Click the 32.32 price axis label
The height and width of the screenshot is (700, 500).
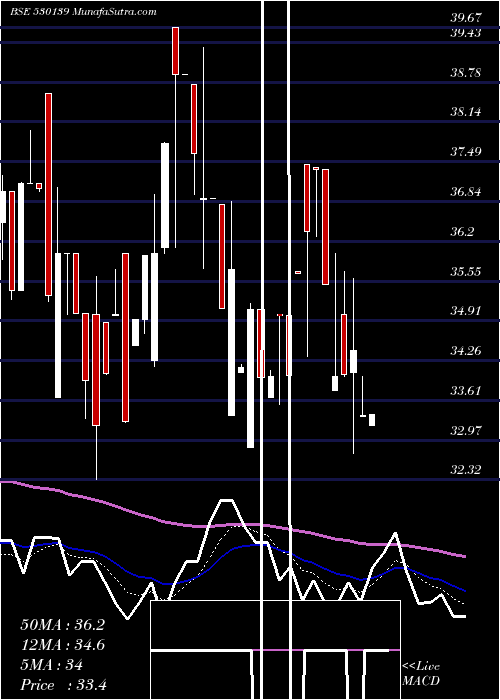[x=466, y=470]
